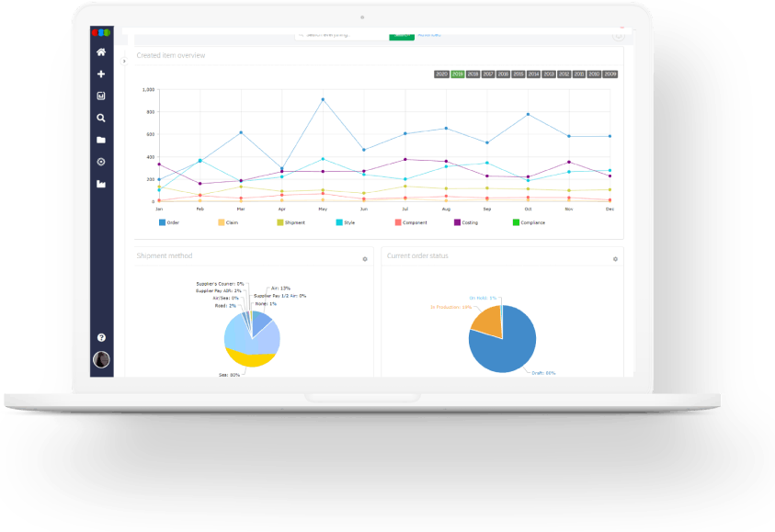Click the Component legend entry
The image size is (775, 532).
coord(411,222)
